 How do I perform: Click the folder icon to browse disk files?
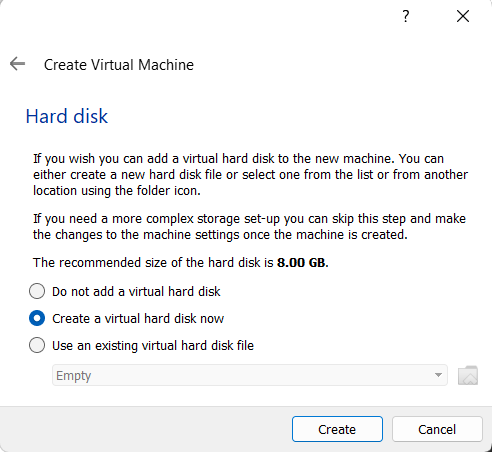click(x=468, y=375)
